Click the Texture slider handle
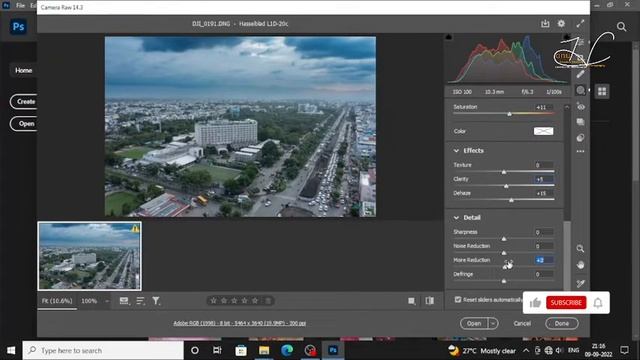 [x=504, y=172]
